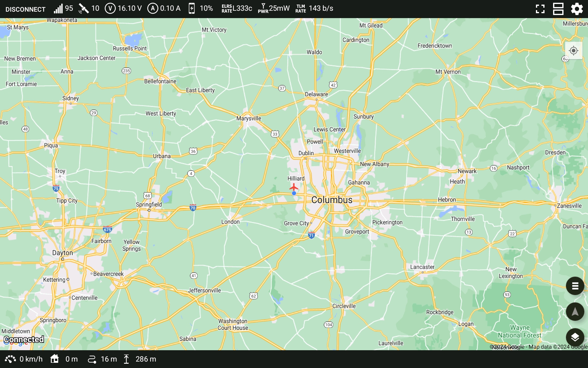Screen dimensions: 588x368
Task: Open the round hamburger menu button
Action: point(575,286)
